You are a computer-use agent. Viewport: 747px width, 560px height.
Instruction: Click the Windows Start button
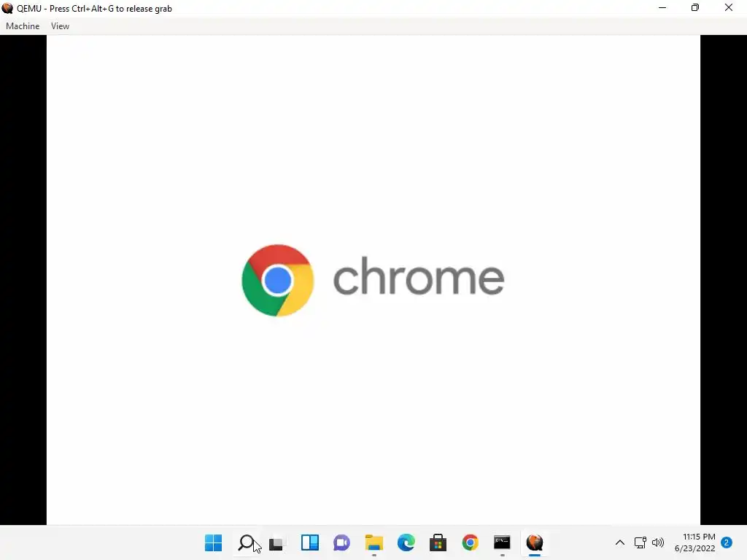(213, 542)
